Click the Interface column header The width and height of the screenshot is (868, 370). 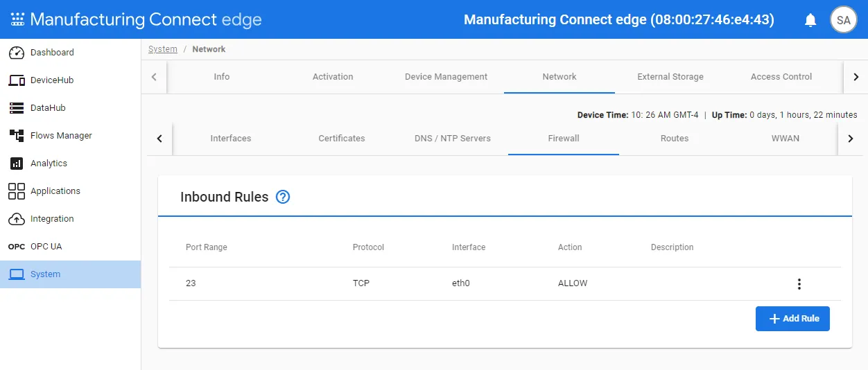click(x=469, y=247)
